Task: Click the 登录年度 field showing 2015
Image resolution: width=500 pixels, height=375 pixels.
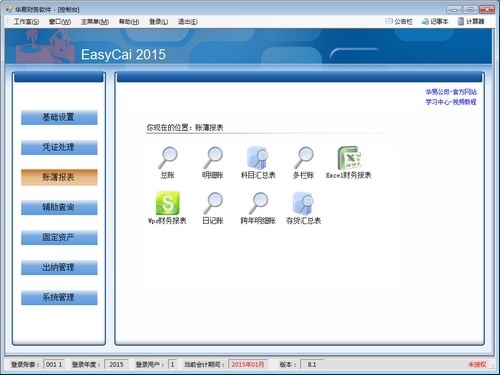Action: tap(116, 364)
